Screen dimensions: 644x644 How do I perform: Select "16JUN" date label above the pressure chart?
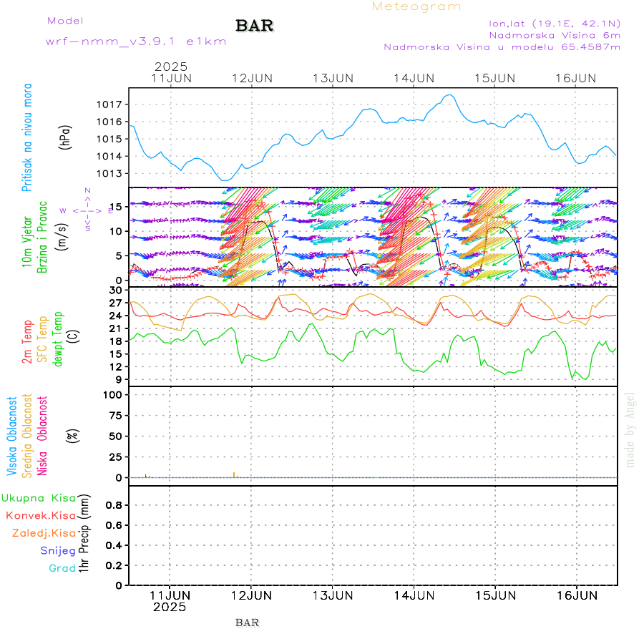point(576,79)
